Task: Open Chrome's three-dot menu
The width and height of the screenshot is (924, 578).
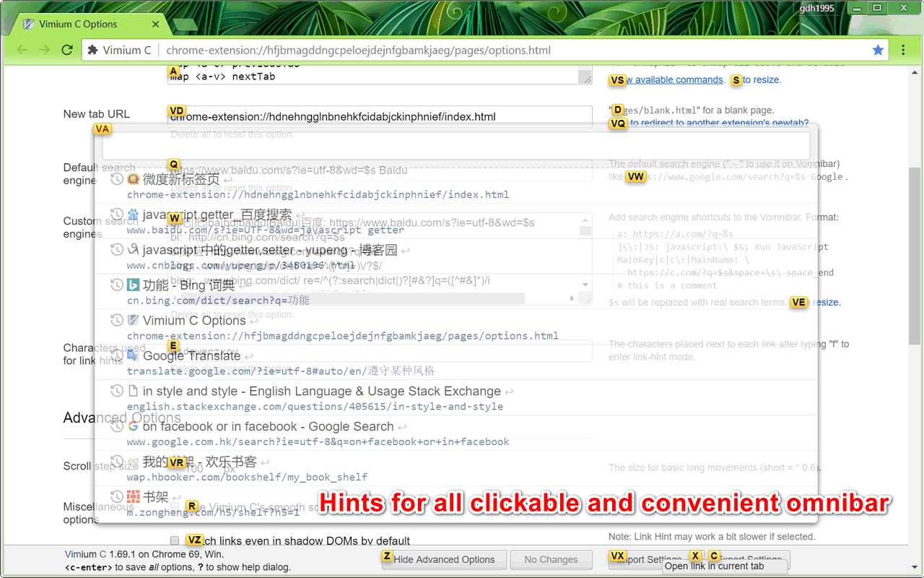Action: tap(903, 50)
